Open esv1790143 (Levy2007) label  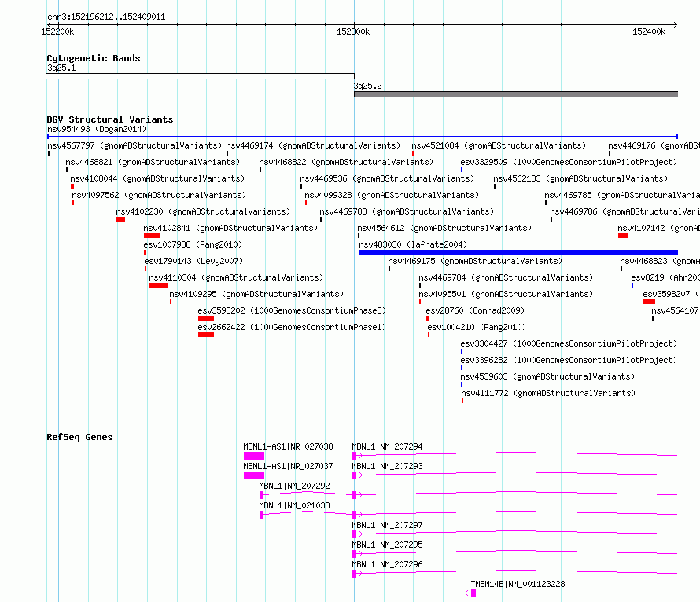click(193, 262)
